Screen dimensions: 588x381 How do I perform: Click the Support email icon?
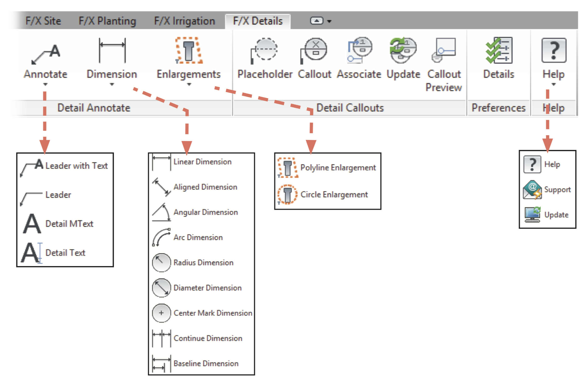tap(532, 190)
